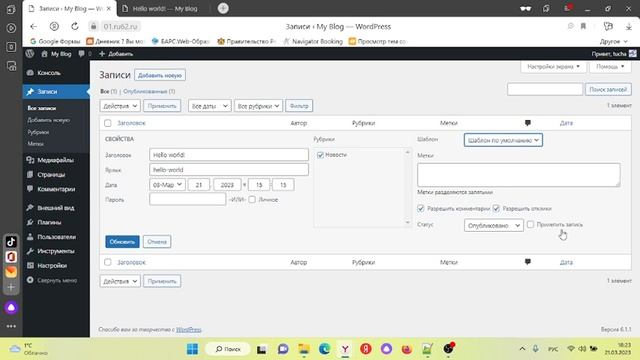Open the Все даты dropdown
Viewport: 640px width, 360px height.
click(x=210, y=106)
